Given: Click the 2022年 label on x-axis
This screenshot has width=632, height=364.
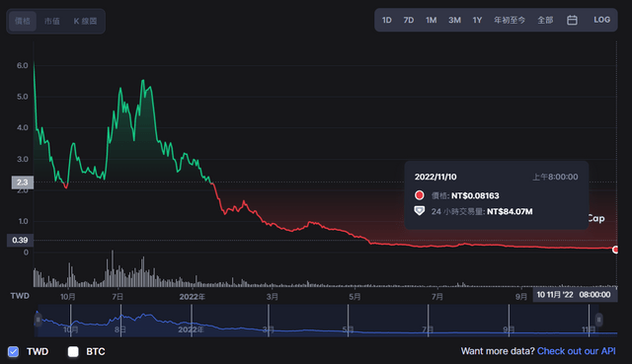Looking at the screenshot, I should pos(193,297).
